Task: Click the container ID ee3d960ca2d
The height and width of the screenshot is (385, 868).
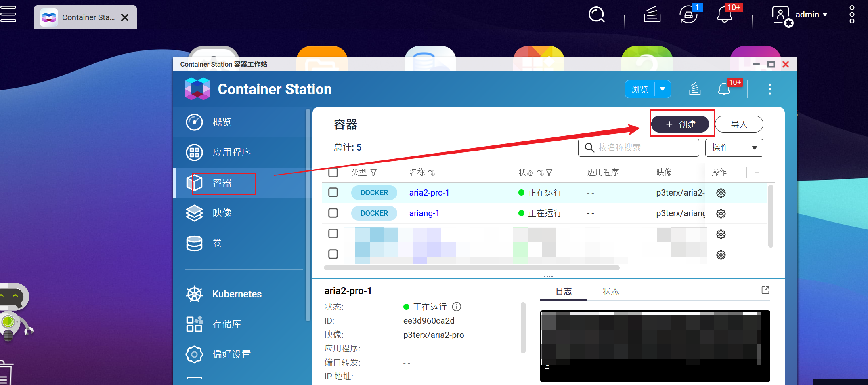Action: point(429,321)
